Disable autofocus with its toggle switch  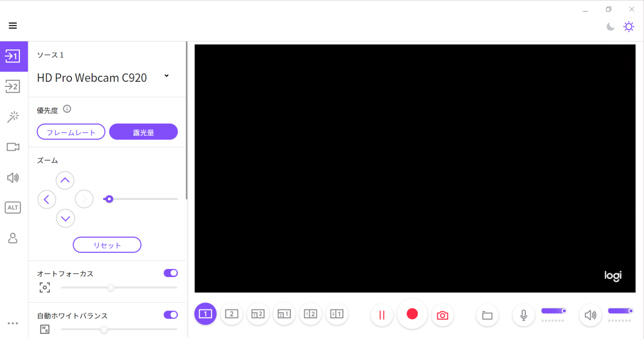pos(171,273)
